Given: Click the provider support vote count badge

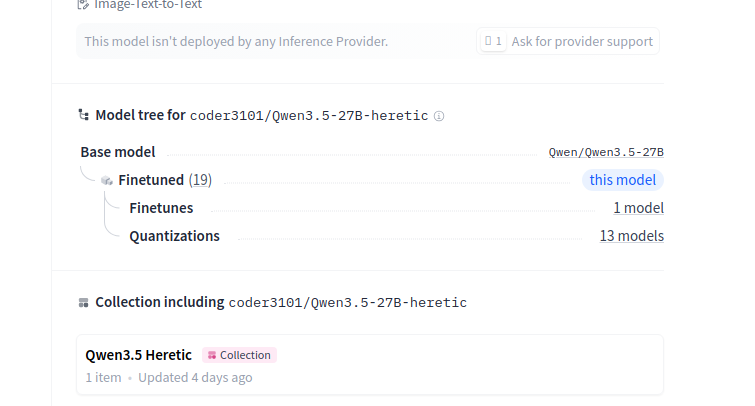Looking at the screenshot, I should (x=492, y=41).
